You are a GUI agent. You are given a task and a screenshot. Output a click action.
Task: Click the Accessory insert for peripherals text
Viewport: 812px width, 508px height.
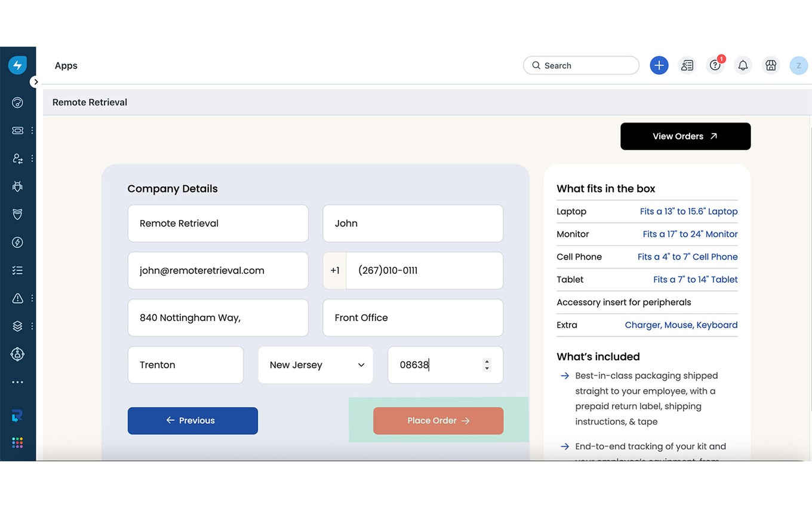tap(624, 302)
